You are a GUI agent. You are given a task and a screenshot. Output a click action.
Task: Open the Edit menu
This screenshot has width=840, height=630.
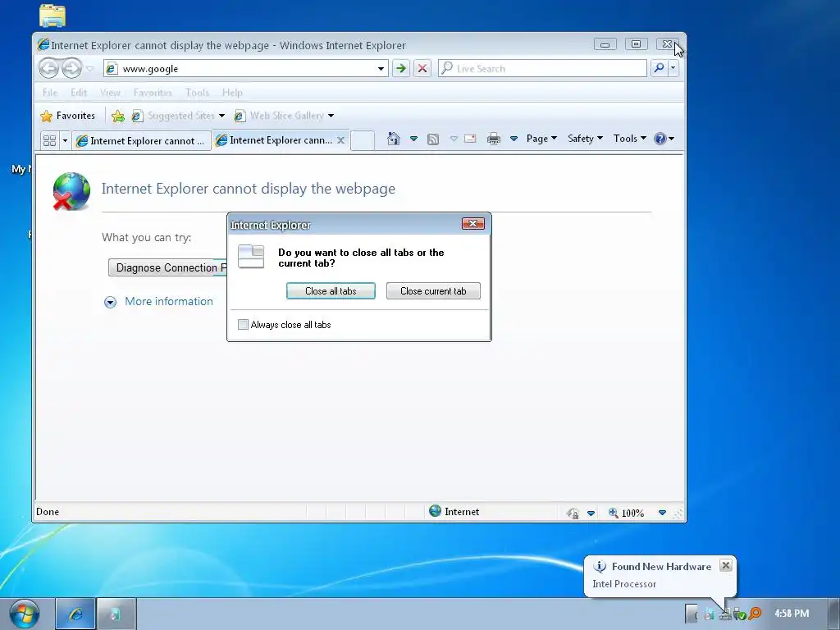click(79, 93)
